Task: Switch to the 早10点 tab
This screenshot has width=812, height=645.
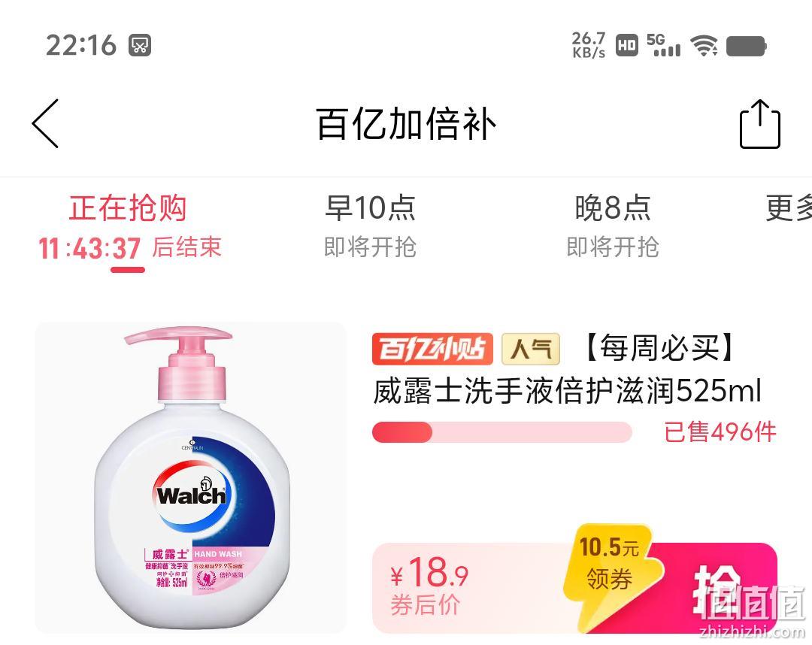Action: [x=370, y=227]
